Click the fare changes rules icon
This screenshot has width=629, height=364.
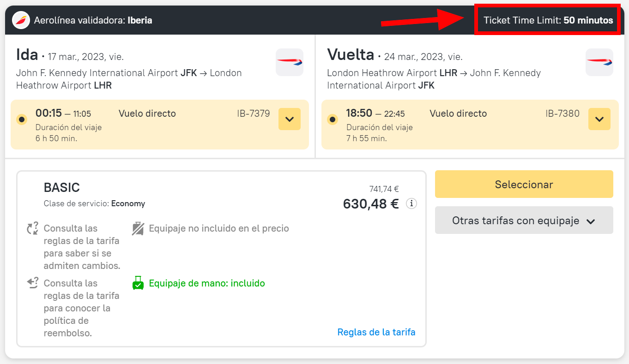click(x=33, y=228)
